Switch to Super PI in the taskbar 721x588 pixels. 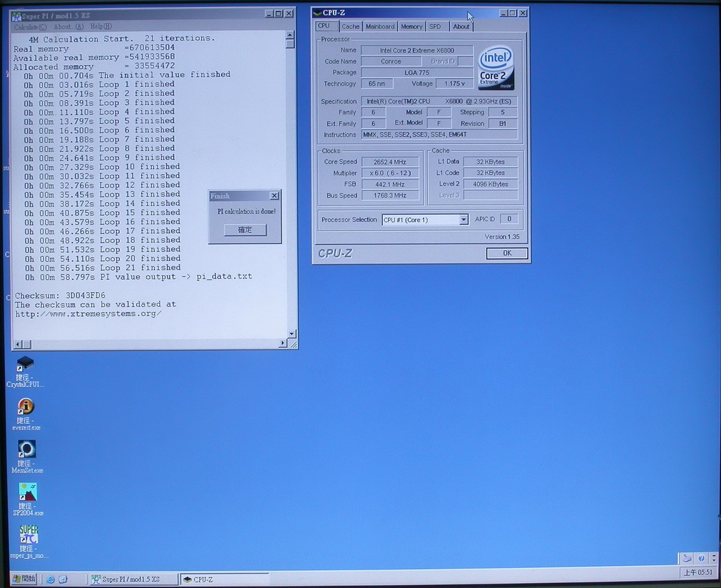[x=133, y=579]
